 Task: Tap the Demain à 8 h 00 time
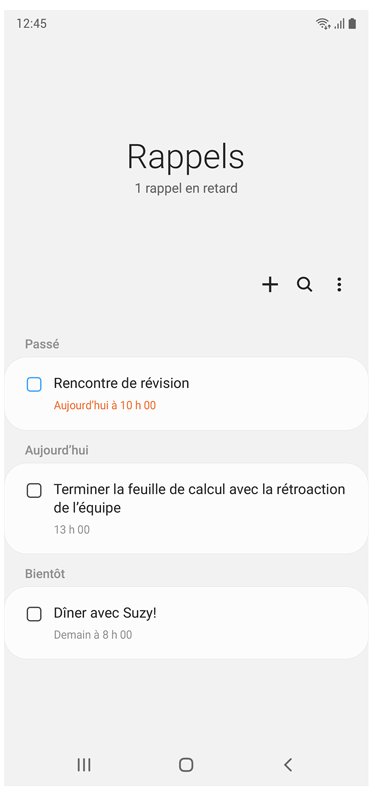coord(93,635)
